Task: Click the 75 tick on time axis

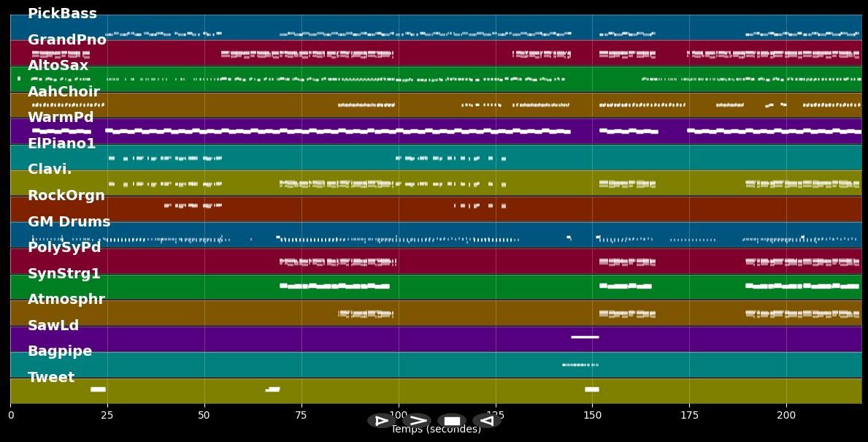Action: click(302, 415)
